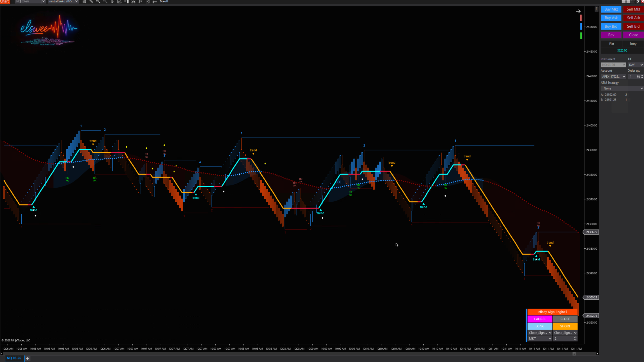Click the horizontal scrollbar thumb below the chart
Viewport: 644px width, 362px height.
(574, 354)
